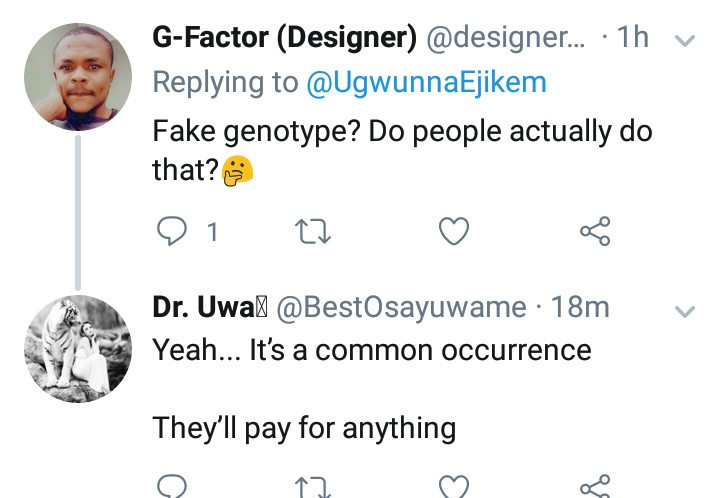Like G-Factor's tweet with heart icon
720x498 pixels.
click(454, 232)
